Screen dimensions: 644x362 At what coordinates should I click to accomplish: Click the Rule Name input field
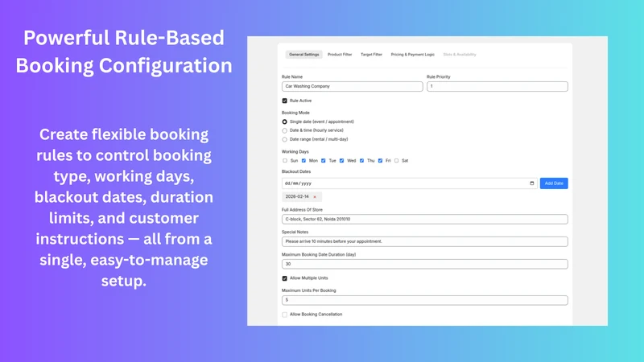click(x=352, y=86)
